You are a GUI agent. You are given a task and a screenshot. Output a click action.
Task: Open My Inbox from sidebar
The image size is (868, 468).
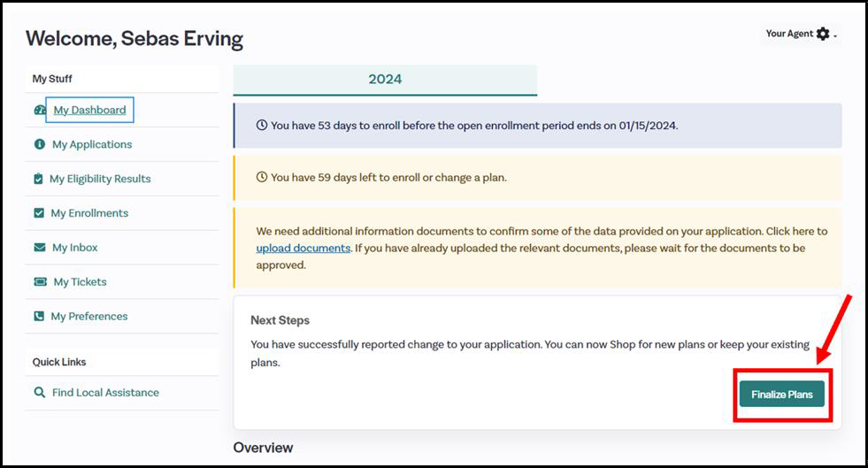click(x=74, y=248)
